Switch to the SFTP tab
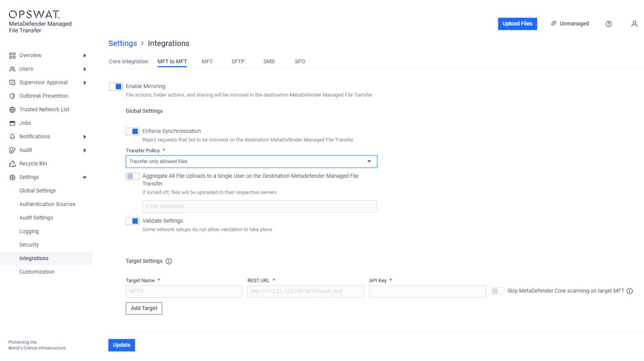The image size is (644, 361). [238, 61]
